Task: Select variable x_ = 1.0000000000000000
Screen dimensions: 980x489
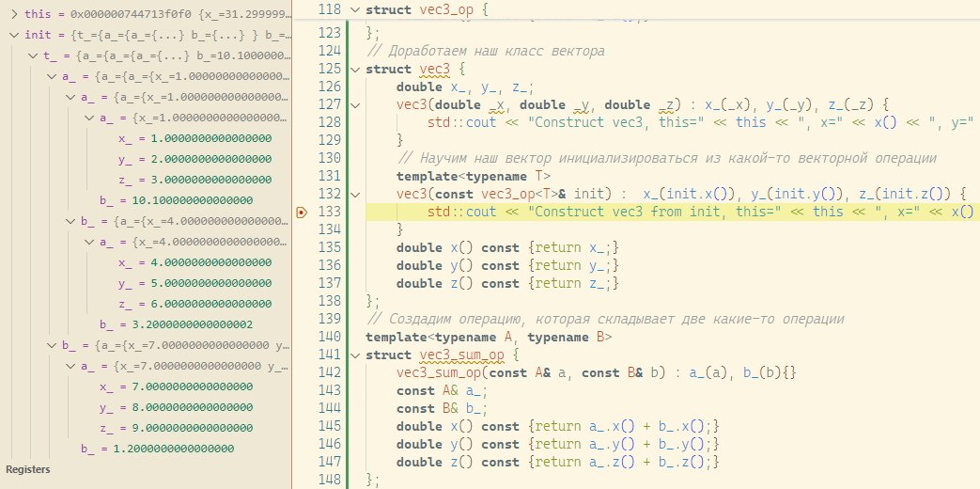Action: pyautogui.click(x=194, y=138)
